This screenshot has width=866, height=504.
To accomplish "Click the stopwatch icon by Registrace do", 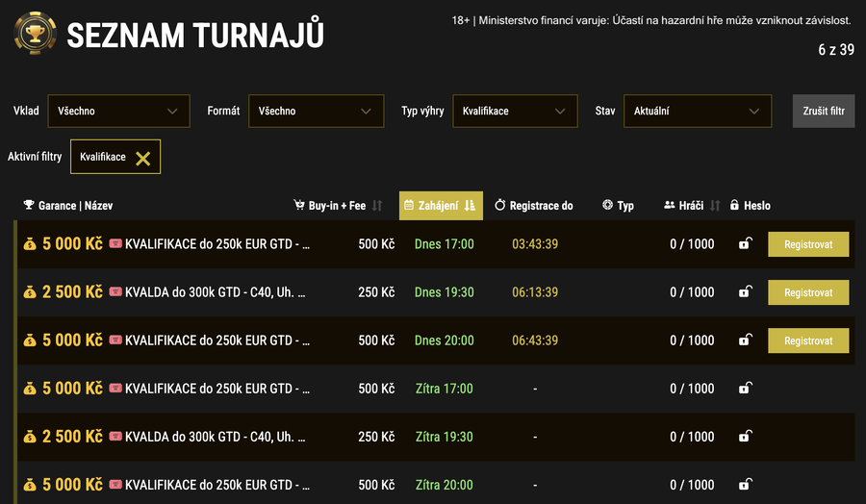I will [499, 205].
